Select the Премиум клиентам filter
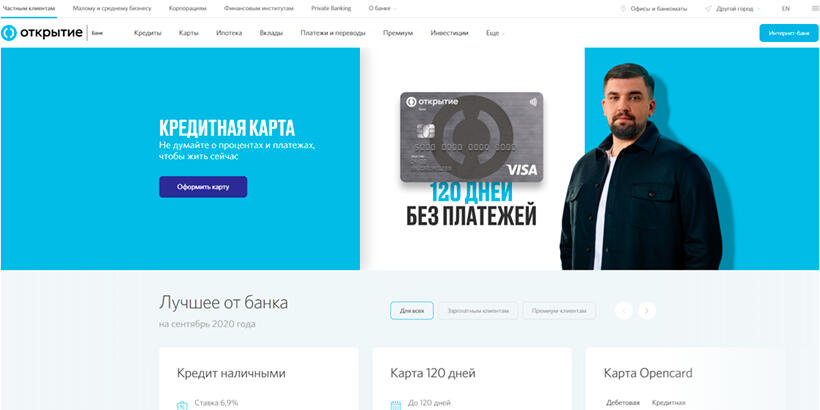Image resolution: width=820 pixels, height=410 pixels. [x=559, y=311]
